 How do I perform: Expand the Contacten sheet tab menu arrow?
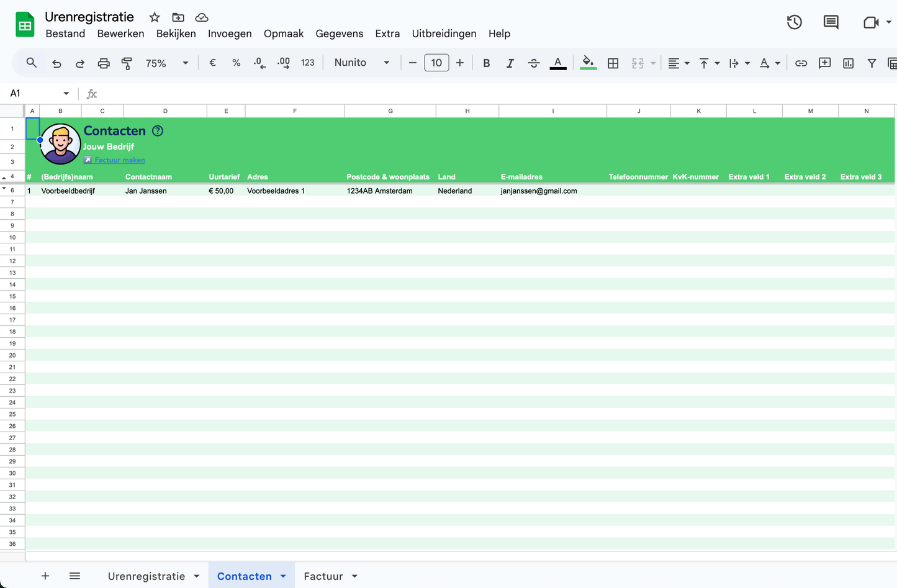coord(283,576)
